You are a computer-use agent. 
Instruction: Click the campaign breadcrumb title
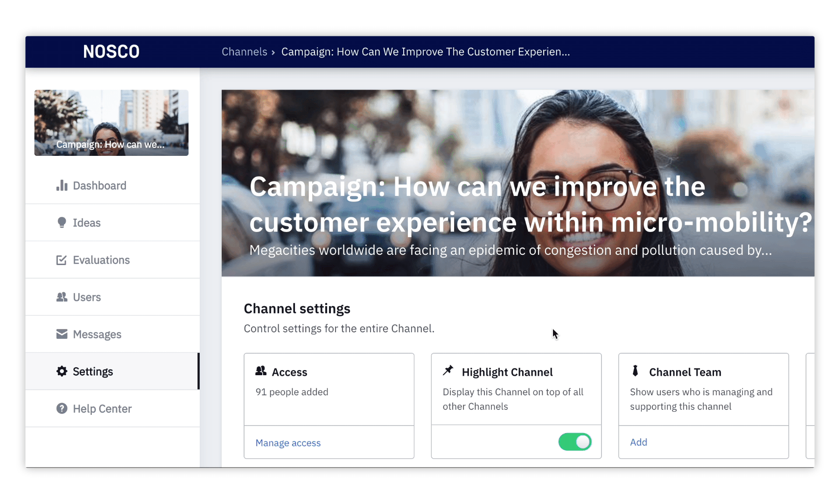tap(425, 52)
